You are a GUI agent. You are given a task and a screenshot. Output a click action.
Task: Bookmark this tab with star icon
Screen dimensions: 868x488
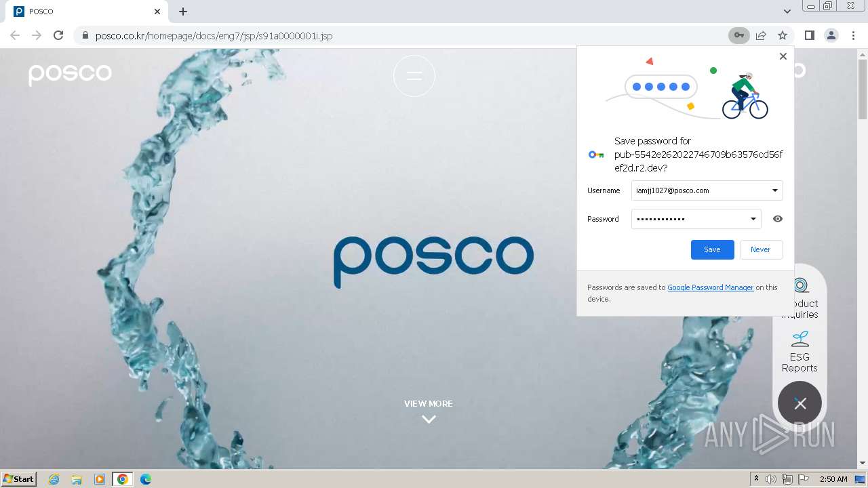[783, 35]
